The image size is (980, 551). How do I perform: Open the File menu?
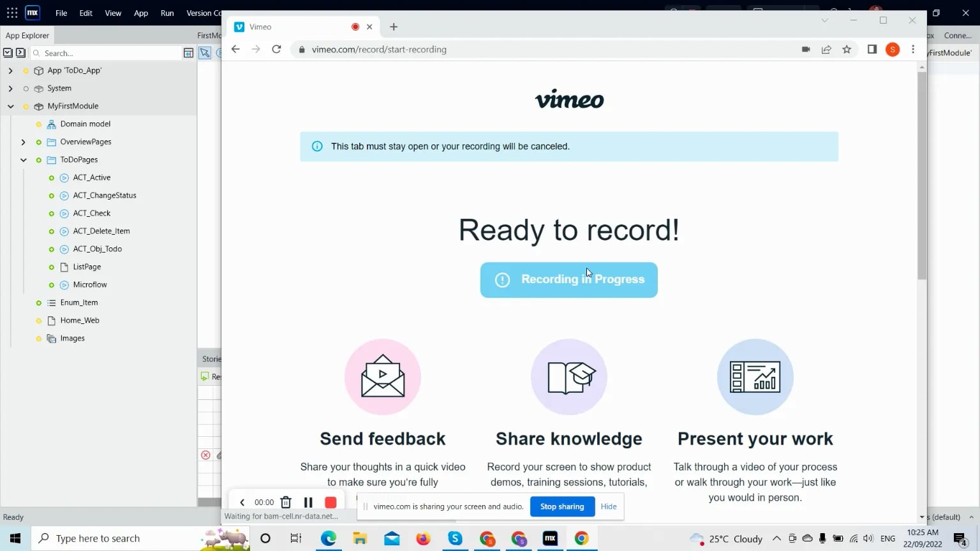click(x=61, y=13)
